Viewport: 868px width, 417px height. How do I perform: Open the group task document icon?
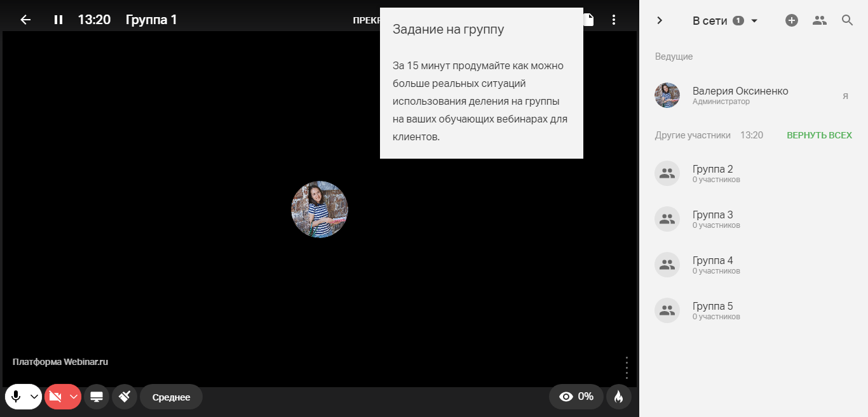pos(589,20)
